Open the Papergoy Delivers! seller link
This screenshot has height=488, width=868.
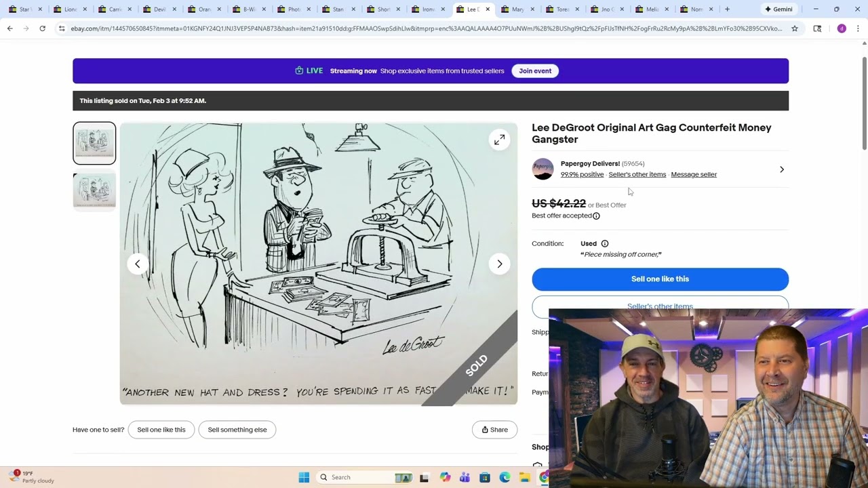(590, 163)
